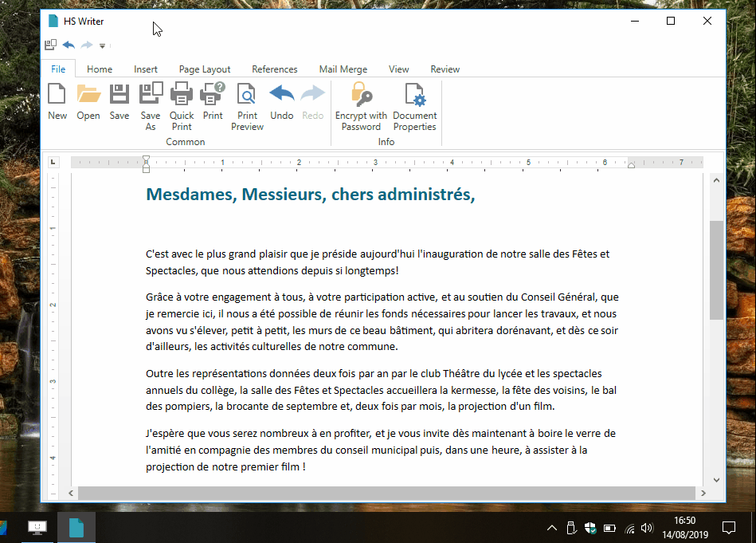
Task: Click the horizontal scroll right arrow
Action: tap(703, 493)
